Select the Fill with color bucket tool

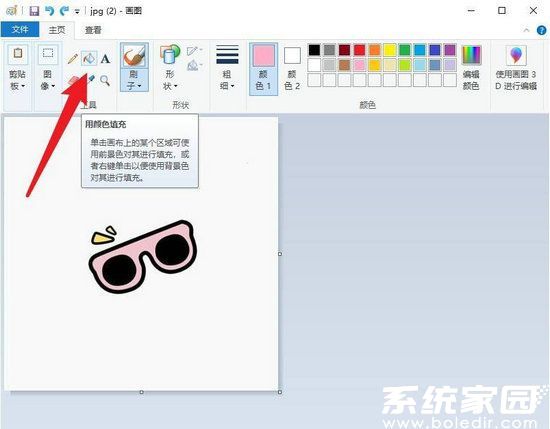(x=89, y=58)
